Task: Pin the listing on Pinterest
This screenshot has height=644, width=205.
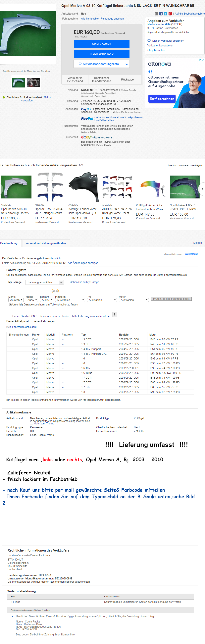Action: tap(170, 14)
